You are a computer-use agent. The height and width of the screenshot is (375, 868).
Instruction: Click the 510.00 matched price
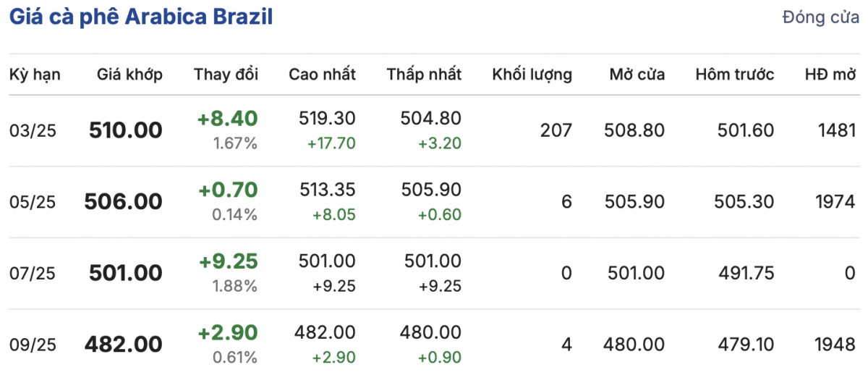click(x=126, y=131)
